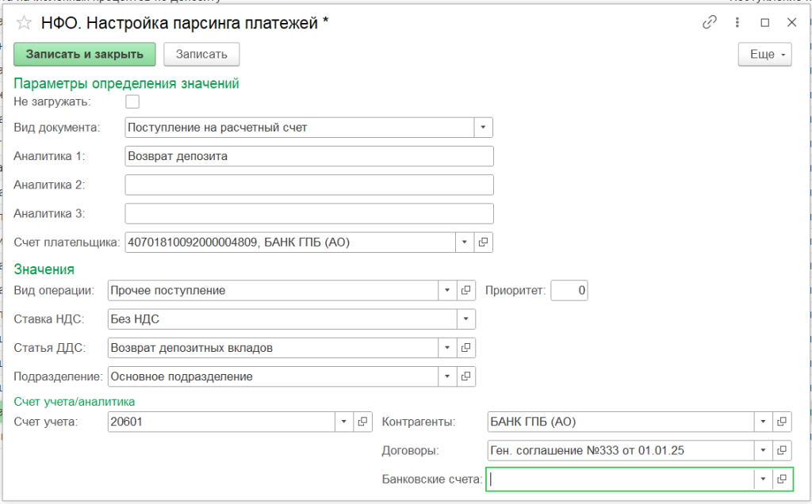Expand the Ставка НДС dropdown

[466, 319]
